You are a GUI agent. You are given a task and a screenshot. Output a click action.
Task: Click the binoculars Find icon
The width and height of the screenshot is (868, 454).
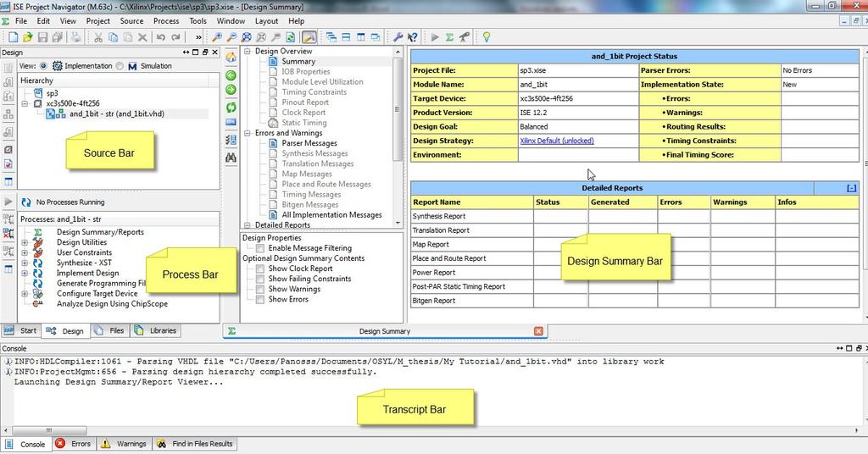pyautogui.click(x=231, y=158)
